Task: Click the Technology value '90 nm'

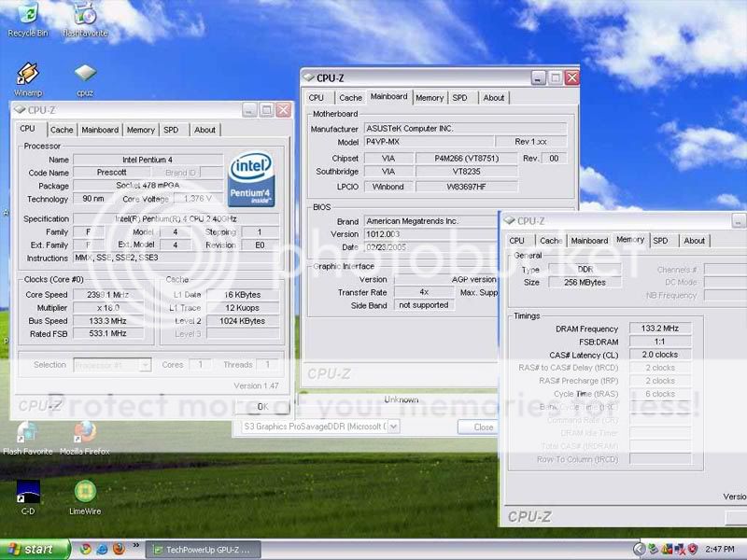Action: (x=92, y=199)
